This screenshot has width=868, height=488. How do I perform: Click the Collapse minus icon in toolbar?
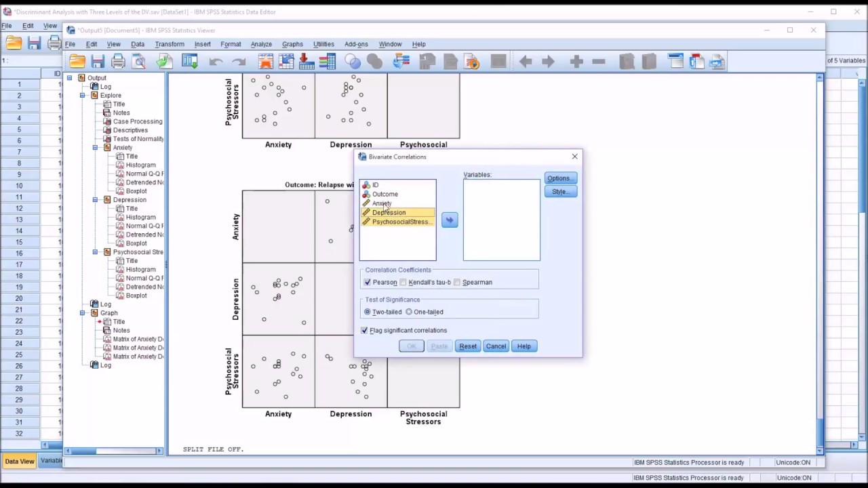[598, 62]
